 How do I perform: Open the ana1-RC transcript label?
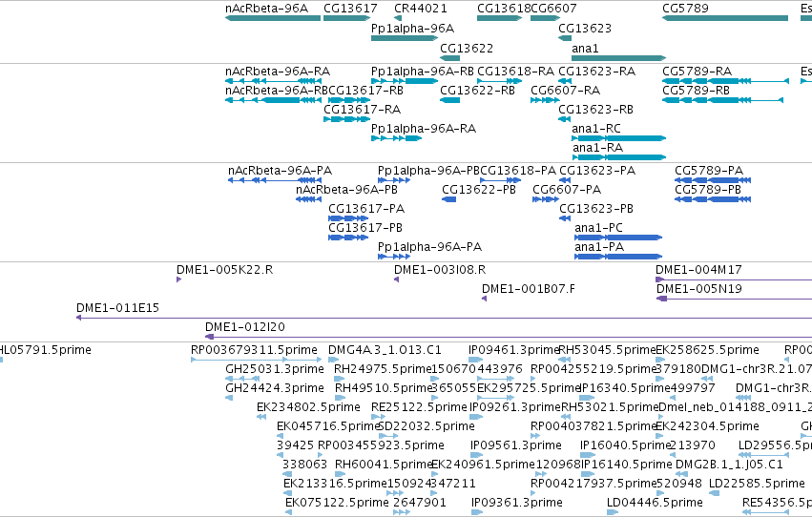[595, 129]
